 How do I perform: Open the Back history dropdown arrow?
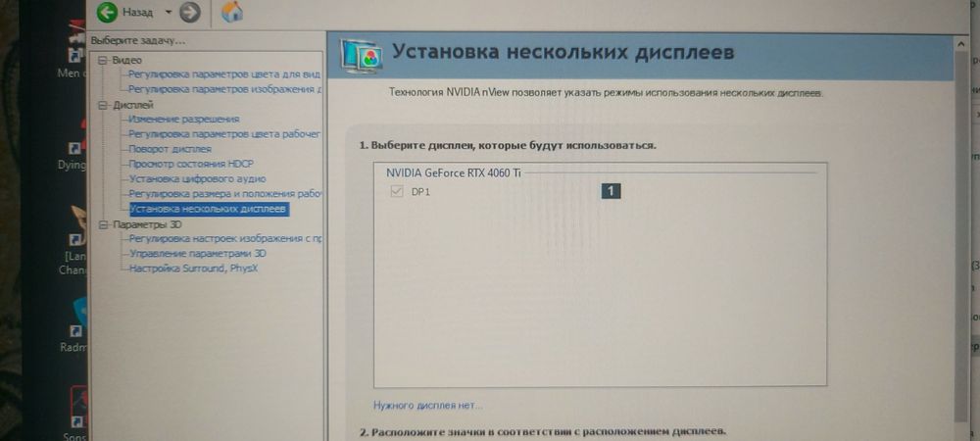[x=169, y=12]
